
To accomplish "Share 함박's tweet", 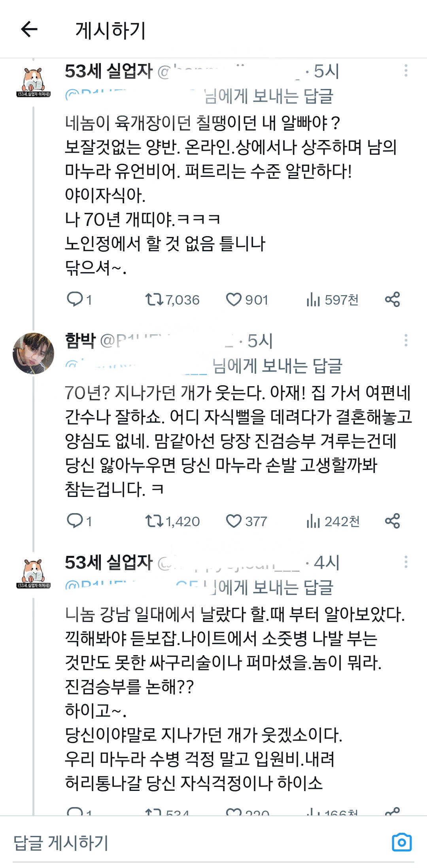I will click(392, 521).
